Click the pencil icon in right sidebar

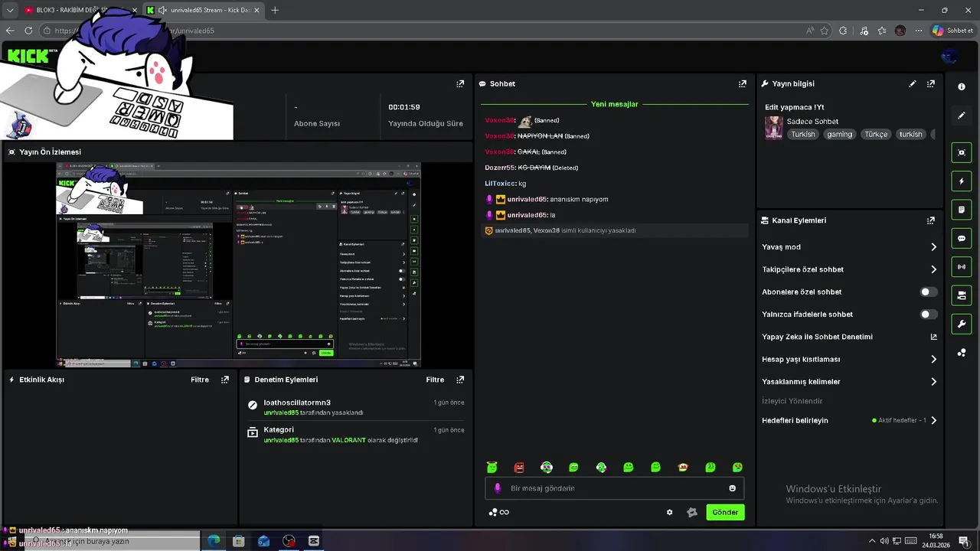pyautogui.click(x=962, y=116)
